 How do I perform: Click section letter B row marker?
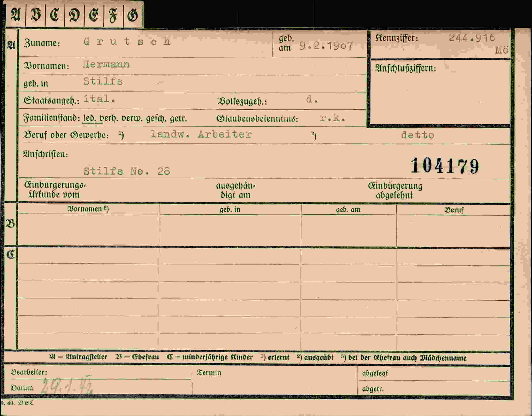click(10, 224)
